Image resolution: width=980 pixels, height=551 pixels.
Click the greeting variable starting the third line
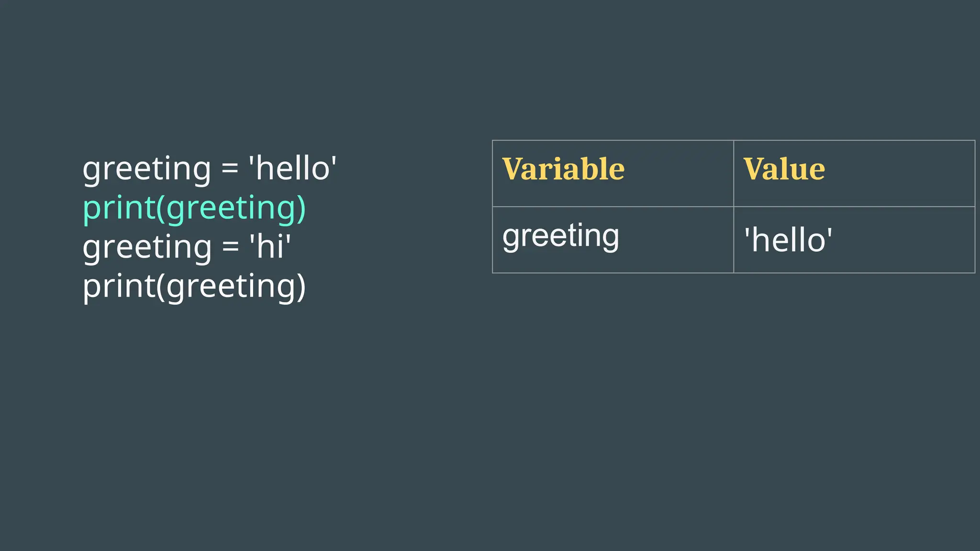[146, 248]
